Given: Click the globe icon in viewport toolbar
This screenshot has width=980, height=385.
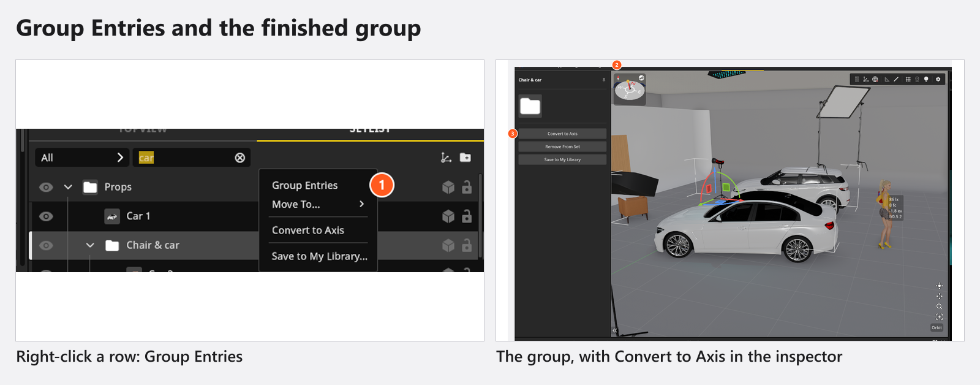Looking at the screenshot, I should tap(875, 79).
